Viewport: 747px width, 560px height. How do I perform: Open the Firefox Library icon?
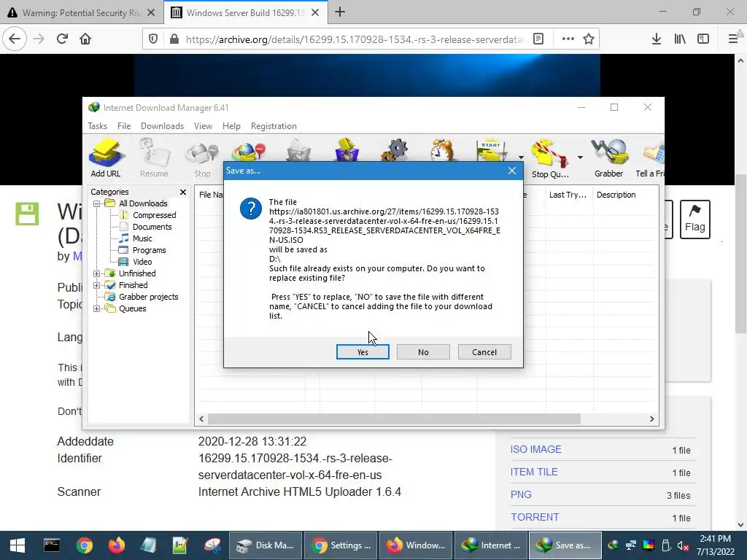click(680, 39)
